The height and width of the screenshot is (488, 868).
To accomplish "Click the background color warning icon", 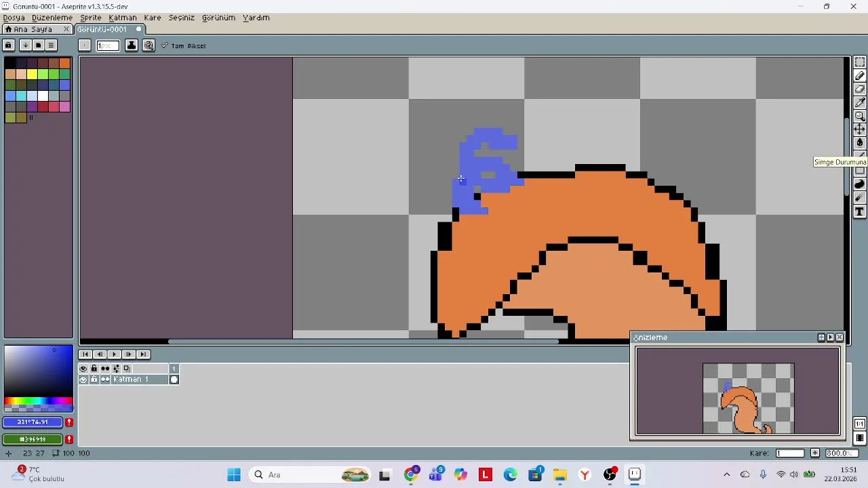I will click(69, 439).
